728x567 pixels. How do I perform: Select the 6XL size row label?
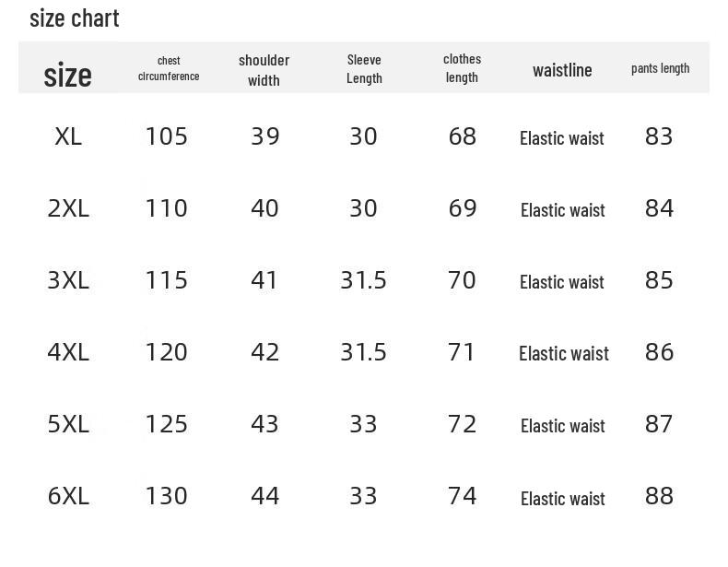click(x=68, y=496)
